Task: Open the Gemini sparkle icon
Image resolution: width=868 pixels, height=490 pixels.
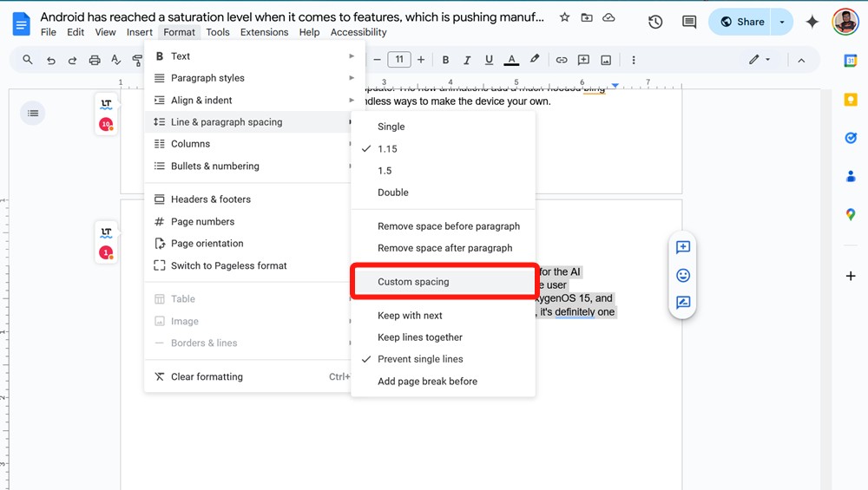Action: 812,23
